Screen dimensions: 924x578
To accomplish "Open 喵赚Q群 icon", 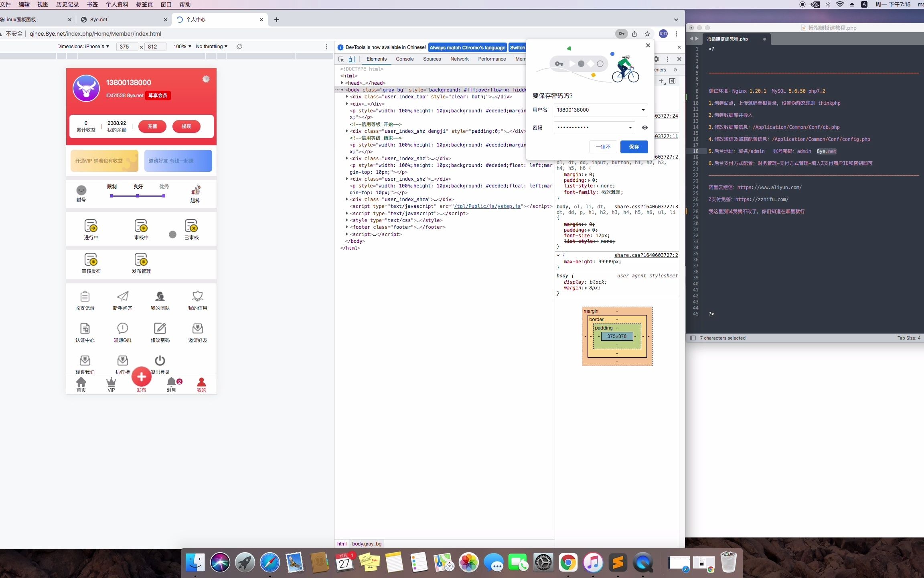I will (122, 328).
